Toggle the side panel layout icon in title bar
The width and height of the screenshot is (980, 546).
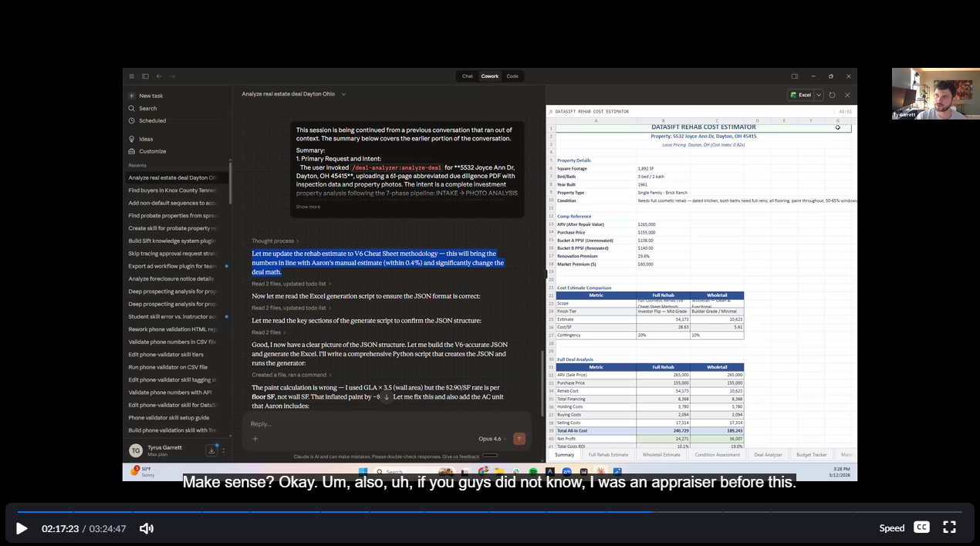pos(795,76)
